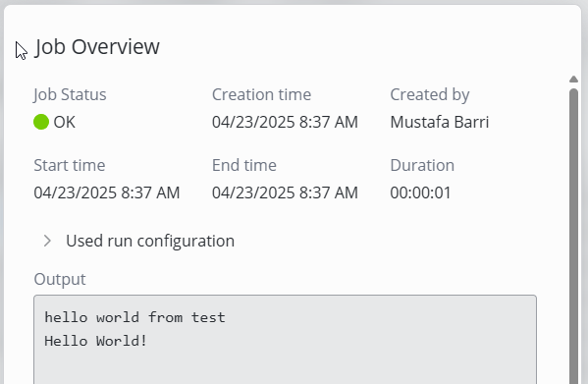Expand the Used run configuration section

(47, 241)
